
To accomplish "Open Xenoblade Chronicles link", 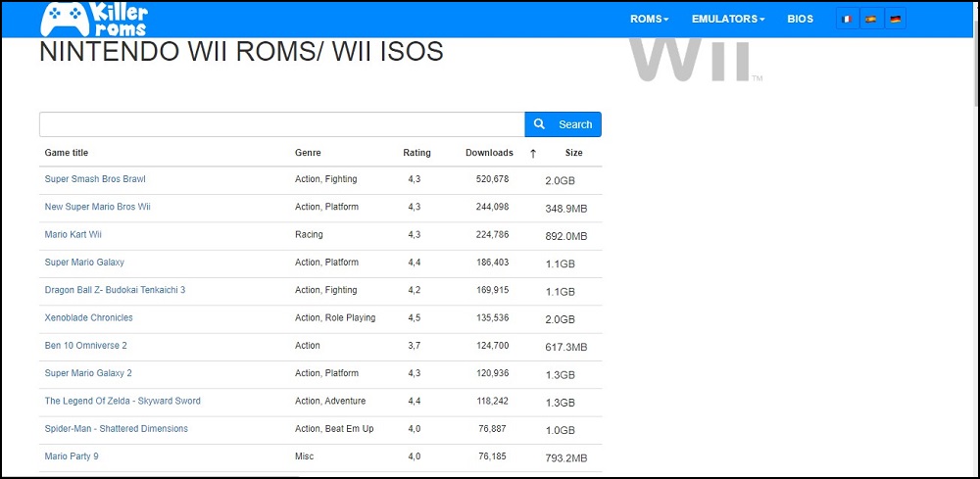I will 89,317.
